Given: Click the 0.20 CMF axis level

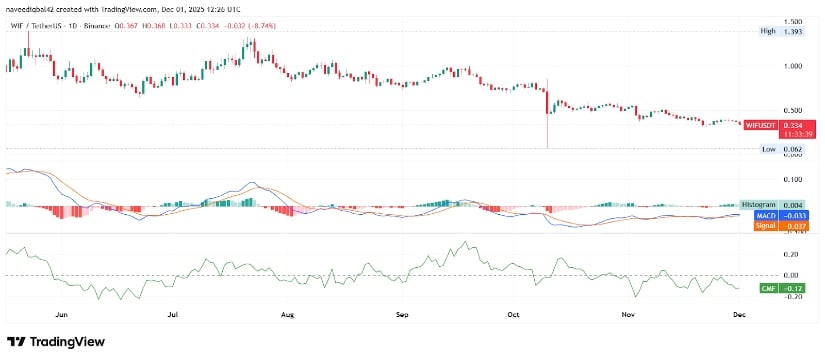Looking at the screenshot, I should point(792,254).
